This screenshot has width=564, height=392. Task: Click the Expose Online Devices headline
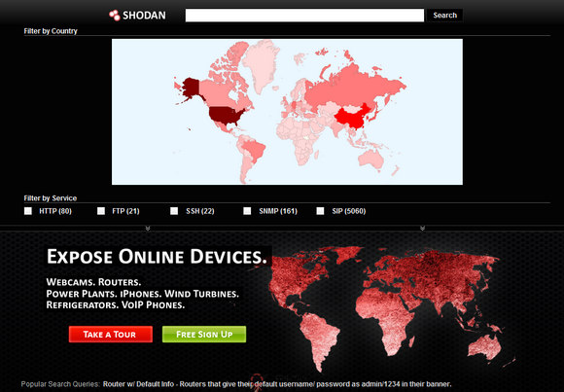(x=158, y=257)
